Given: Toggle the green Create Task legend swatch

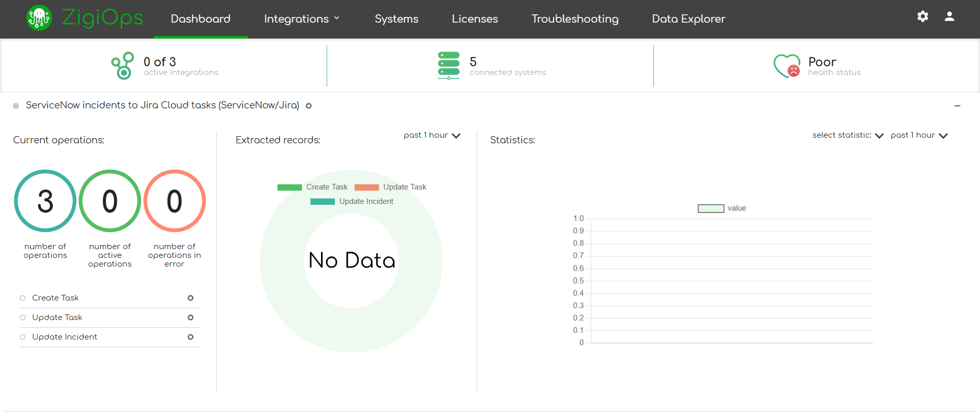Looking at the screenshot, I should click(290, 187).
